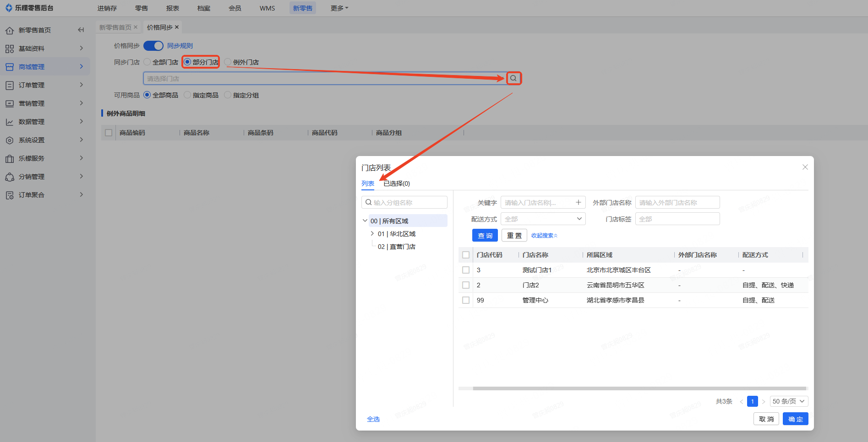Click 商城管理 shop icon
Viewport: 868px width, 442px height.
pyautogui.click(x=10, y=67)
